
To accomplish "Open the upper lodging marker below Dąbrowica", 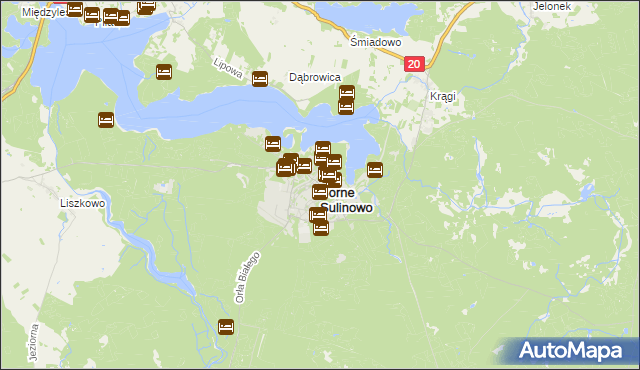I will coord(347,92).
